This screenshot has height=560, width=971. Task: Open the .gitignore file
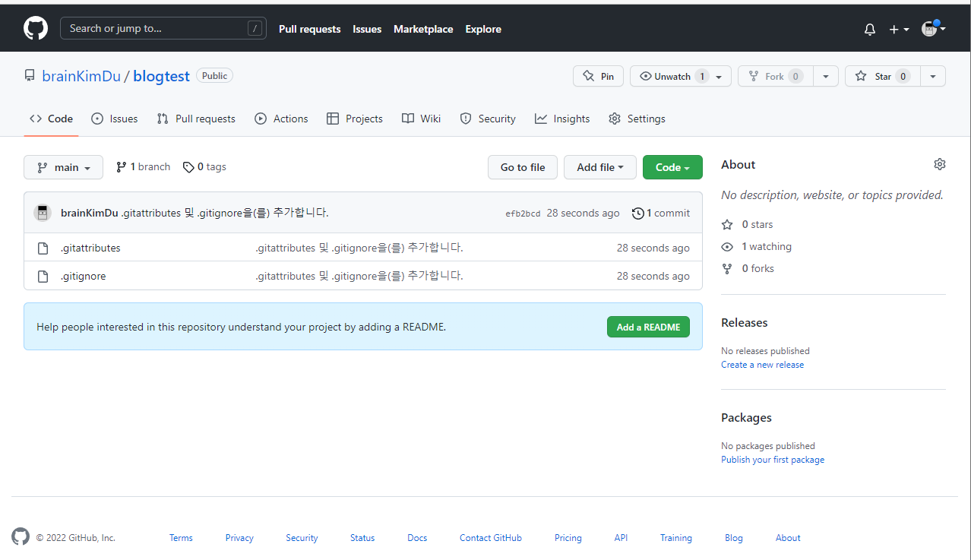pyautogui.click(x=84, y=276)
